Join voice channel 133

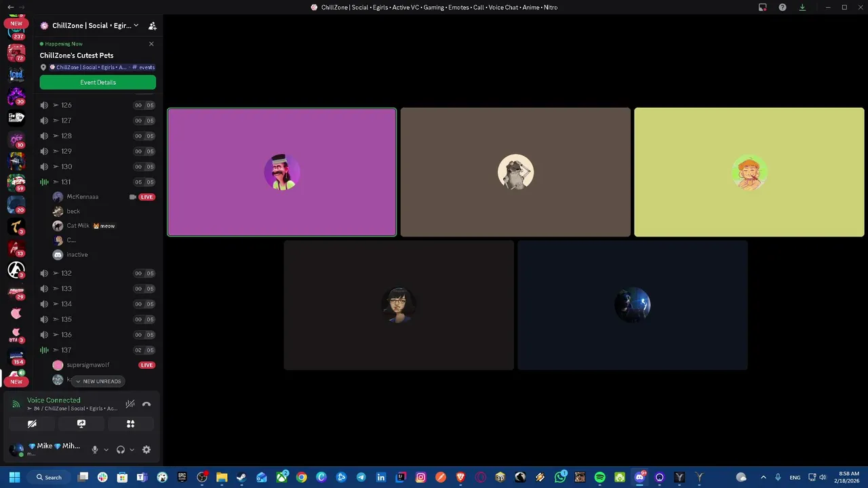pos(98,289)
